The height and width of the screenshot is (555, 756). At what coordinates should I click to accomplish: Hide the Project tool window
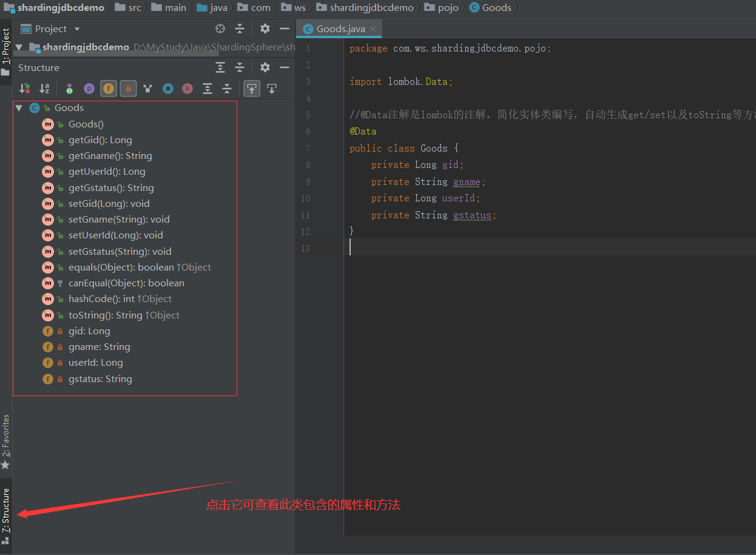(x=284, y=29)
